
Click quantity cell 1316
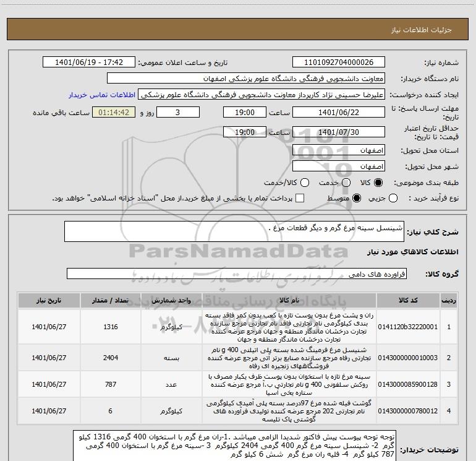pyautogui.click(x=111, y=327)
